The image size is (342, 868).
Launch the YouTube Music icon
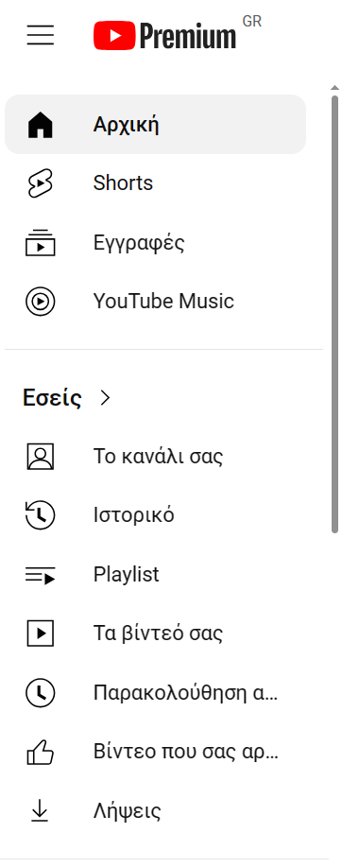tap(41, 302)
